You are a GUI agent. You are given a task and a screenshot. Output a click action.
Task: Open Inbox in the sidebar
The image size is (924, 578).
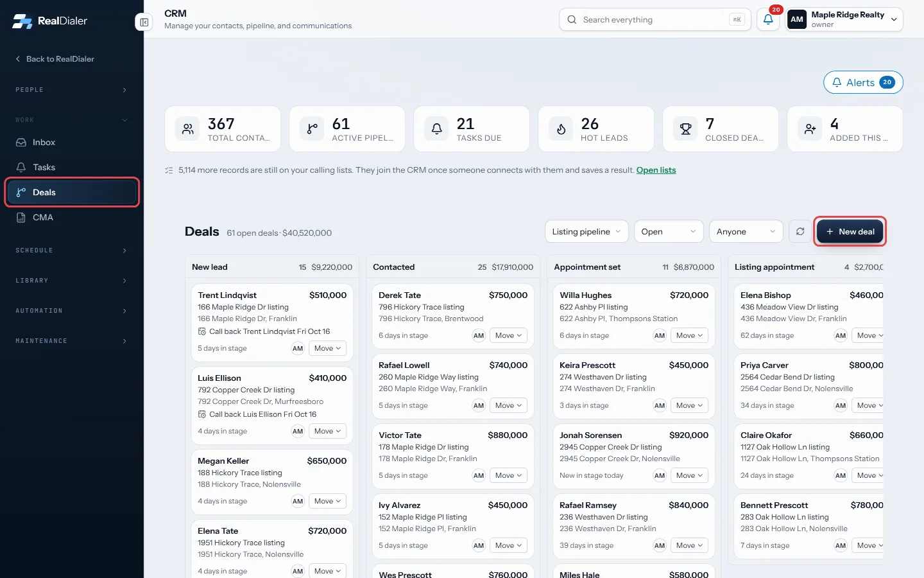72,143
